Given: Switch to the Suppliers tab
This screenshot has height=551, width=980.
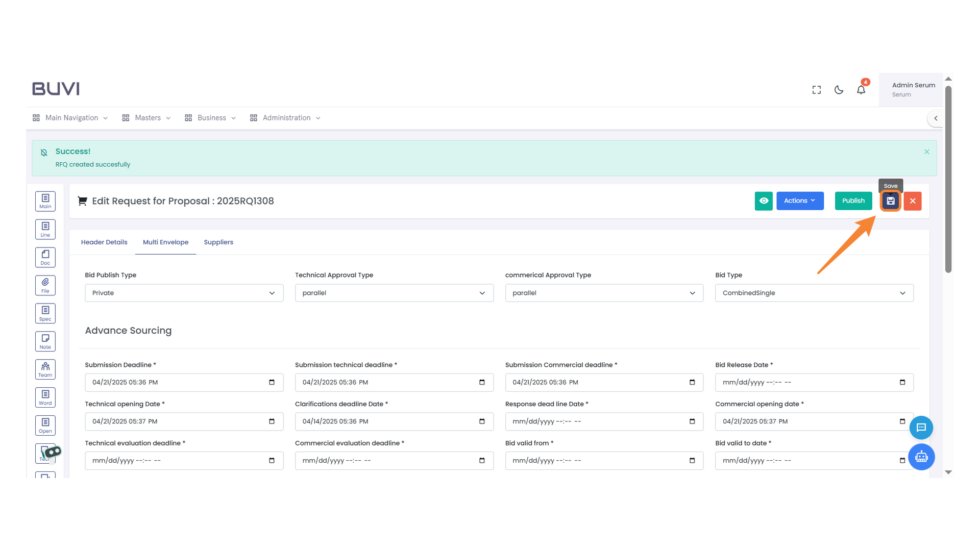Looking at the screenshot, I should [218, 242].
